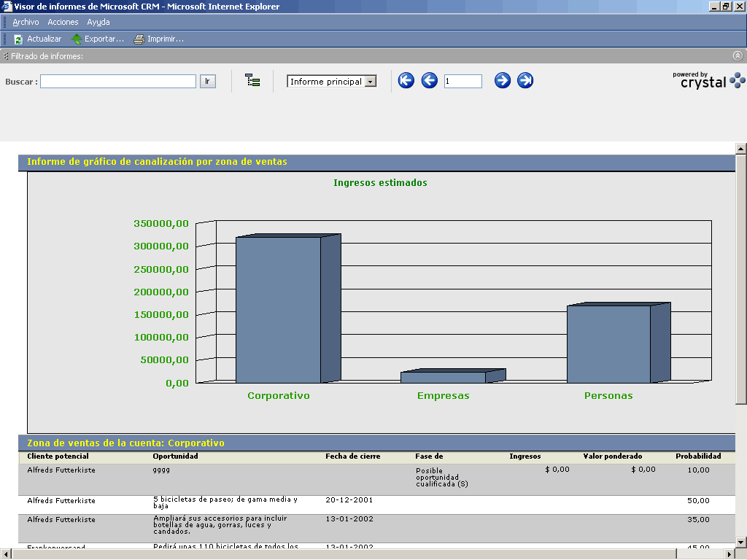Open the Ayuda menu
Viewport: 747px width, 560px height.
[98, 22]
